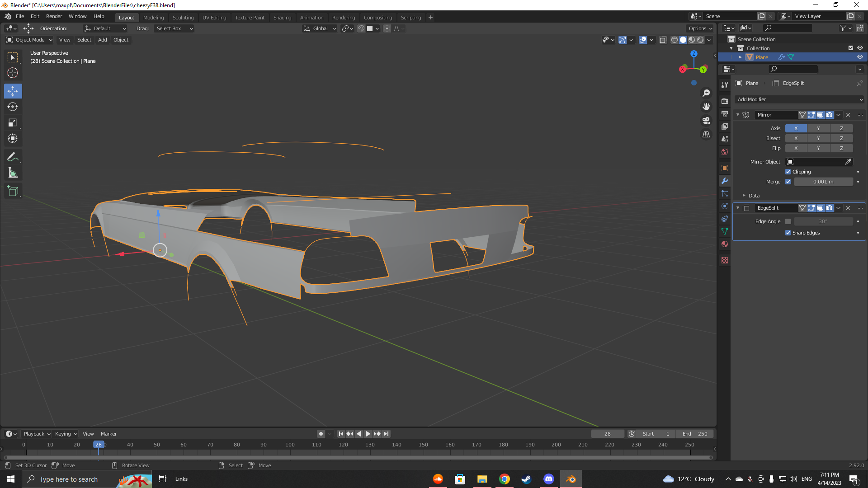Hide Plane object in outliner
The image size is (868, 488).
[860, 57]
